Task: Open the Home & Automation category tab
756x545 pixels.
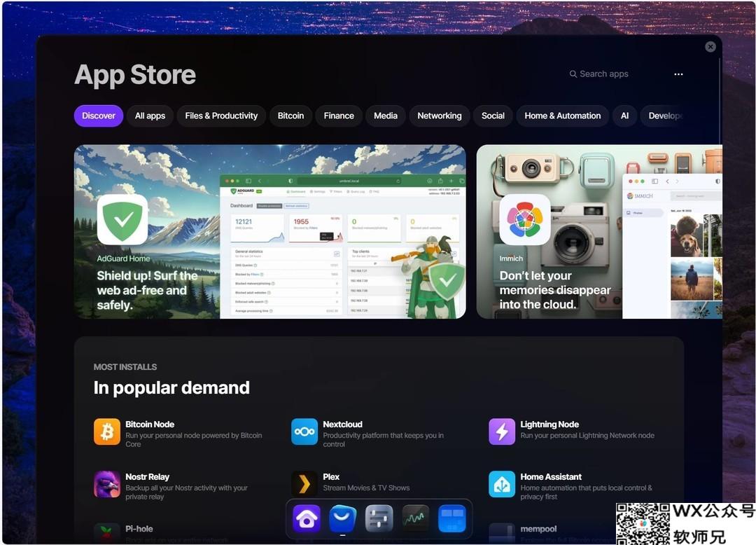Action: click(563, 116)
